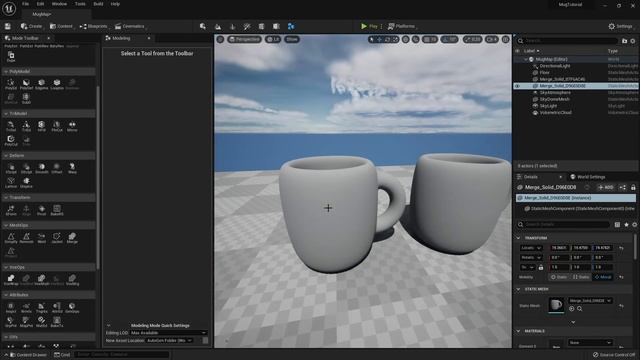
Task: Pick the Jacket tool in MeshOps
Action: click(x=57, y=238)
